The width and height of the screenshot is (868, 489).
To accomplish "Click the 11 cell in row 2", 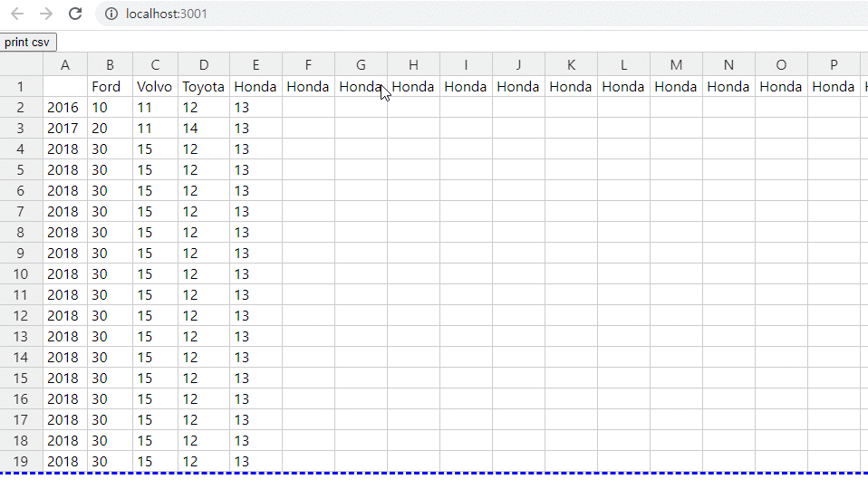I will [x=156, y=108].
